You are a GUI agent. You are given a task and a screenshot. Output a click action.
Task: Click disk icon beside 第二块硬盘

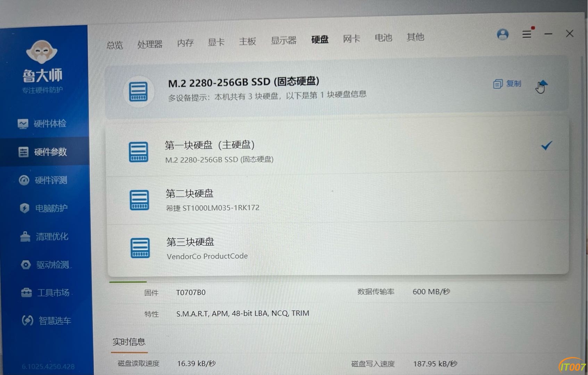(139, 200)
